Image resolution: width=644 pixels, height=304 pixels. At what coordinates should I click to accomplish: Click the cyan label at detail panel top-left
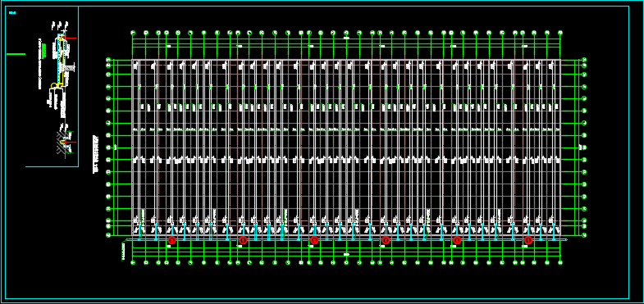coord(12,13)
